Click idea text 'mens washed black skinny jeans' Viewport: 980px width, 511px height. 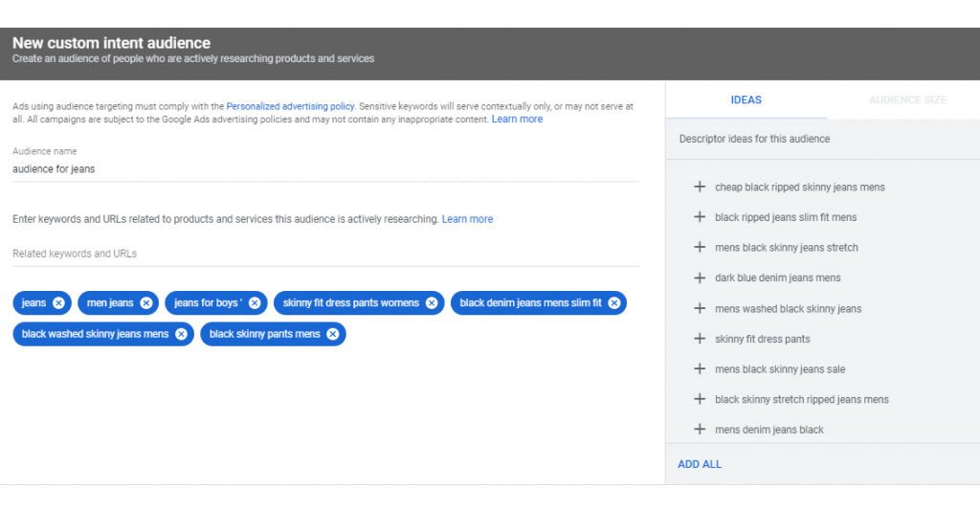pos(789,308)
